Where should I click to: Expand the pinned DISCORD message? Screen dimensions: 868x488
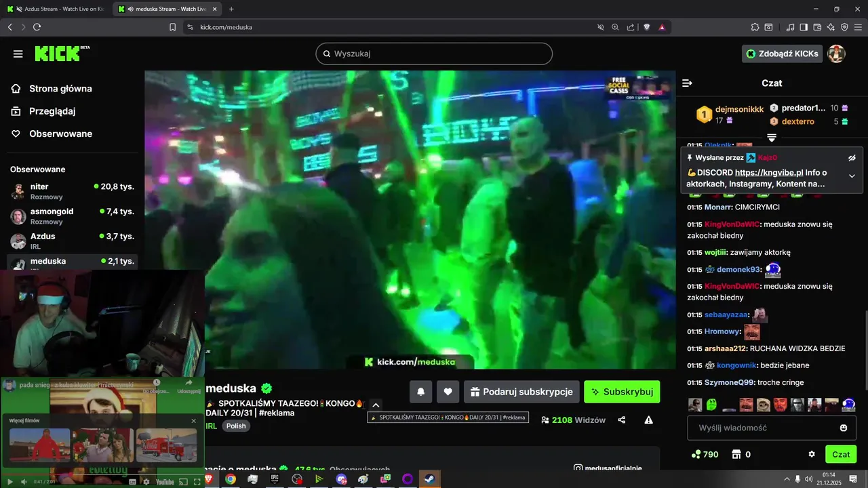[852, 176]
